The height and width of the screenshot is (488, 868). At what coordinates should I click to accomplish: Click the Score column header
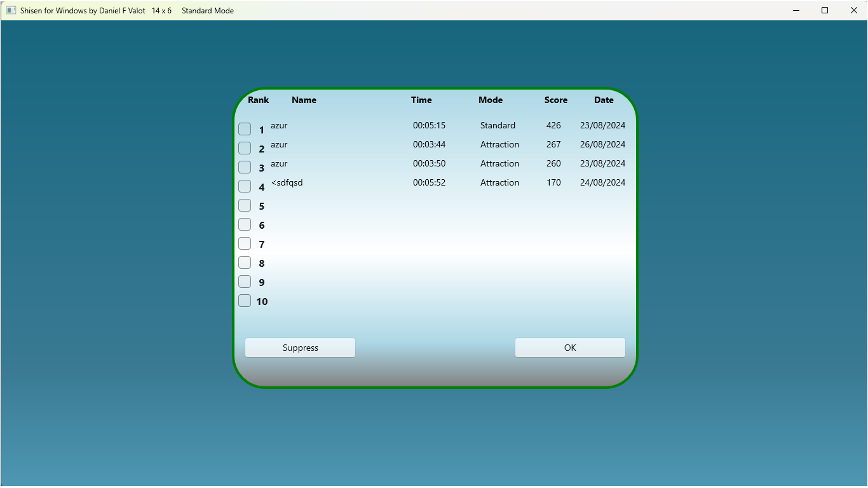pos(555,100)
